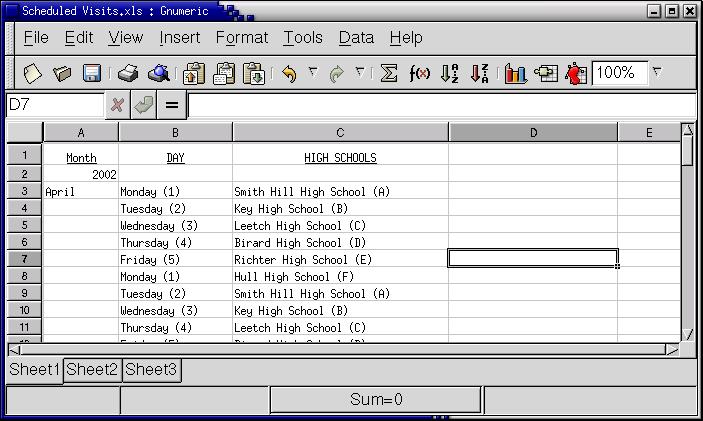Click the select-all corner button

[24, 133]
